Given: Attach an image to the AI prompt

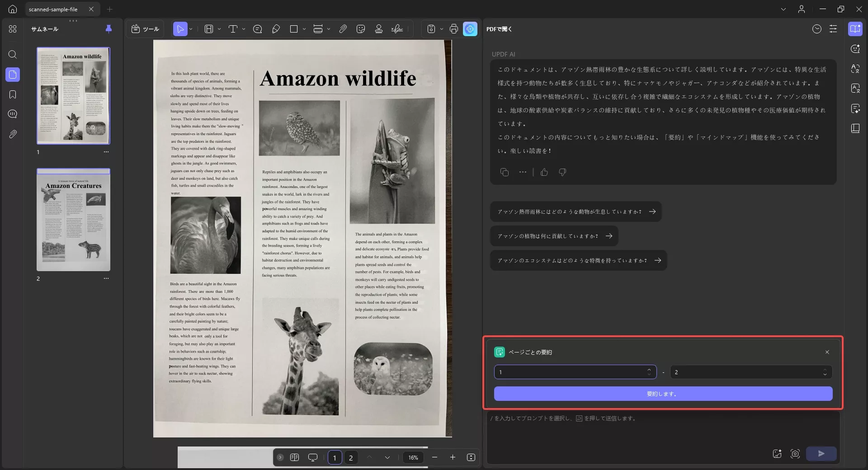Looking at the screenshot, I should click(x=777, y=454).
